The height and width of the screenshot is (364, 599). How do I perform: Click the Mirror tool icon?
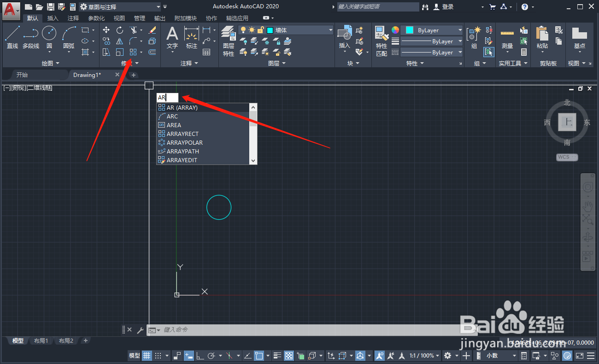click(x=120, y=41)
